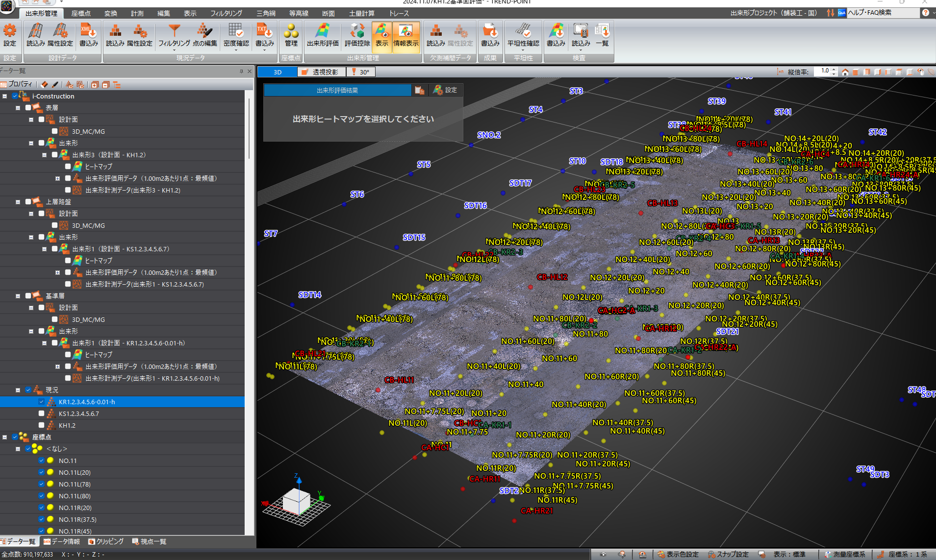Check 基準層 layer checkbox
This screenshot has height=560, width=936.
coord(28,296)
